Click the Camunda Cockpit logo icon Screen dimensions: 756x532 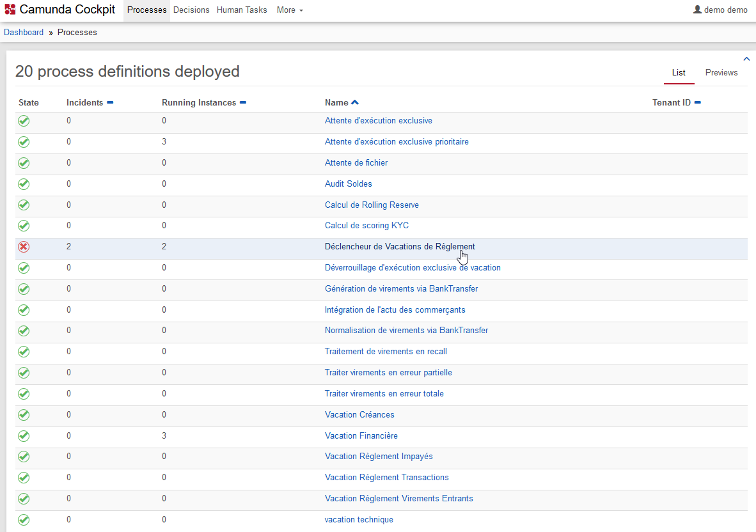pyautogui.click(x=10, y=10)
